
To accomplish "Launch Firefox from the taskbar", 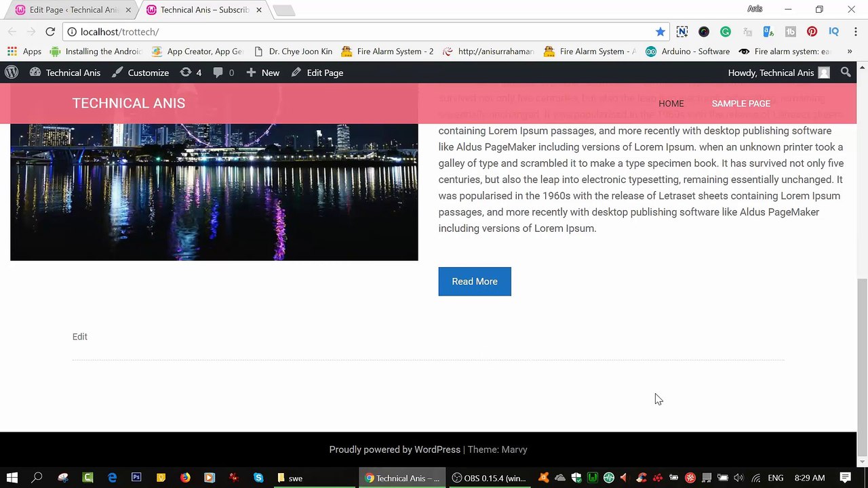I will 185,478.
